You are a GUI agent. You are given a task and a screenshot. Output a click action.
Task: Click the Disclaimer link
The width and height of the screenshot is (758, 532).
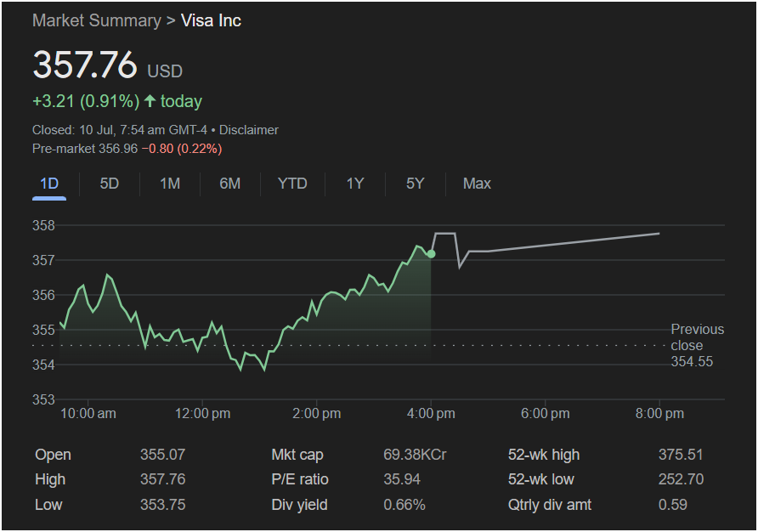248,130
